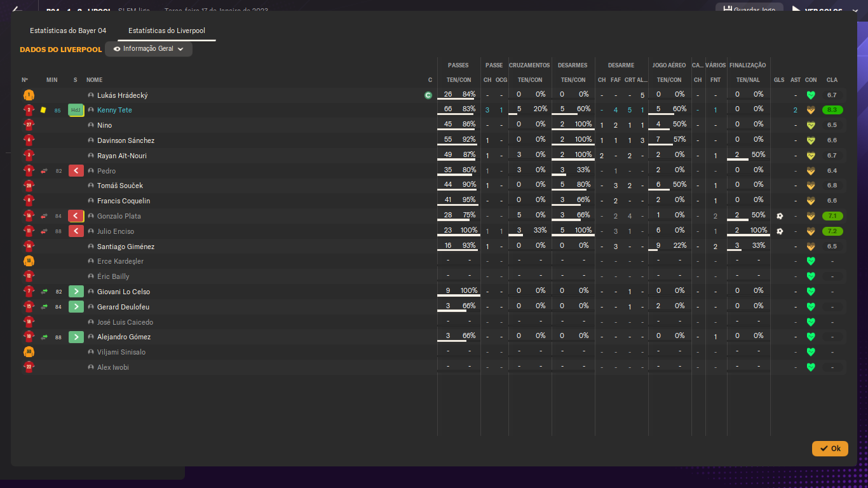Click Éric Bailly's green condition heart

coord(811,276)
